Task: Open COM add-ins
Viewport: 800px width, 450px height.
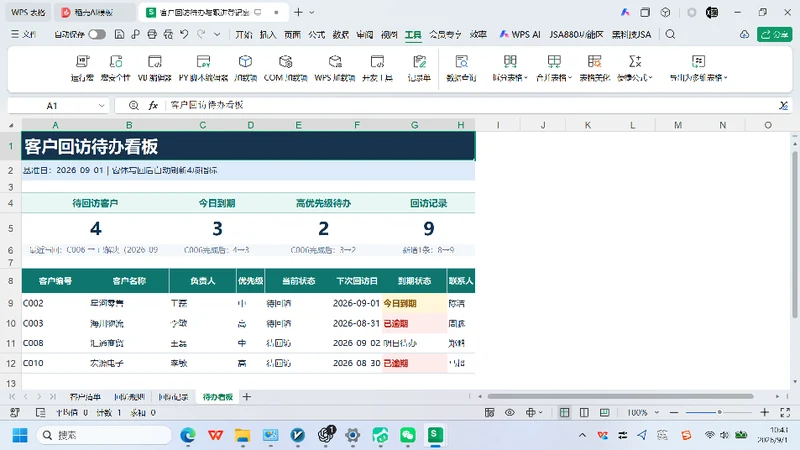Action: coord(285,68)
